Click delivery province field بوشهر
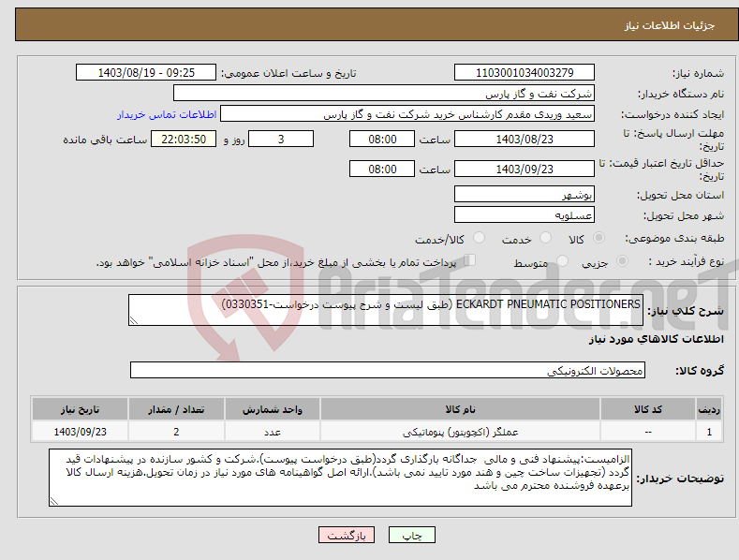Viewport: 739px width, 560px height. (525, 194)
